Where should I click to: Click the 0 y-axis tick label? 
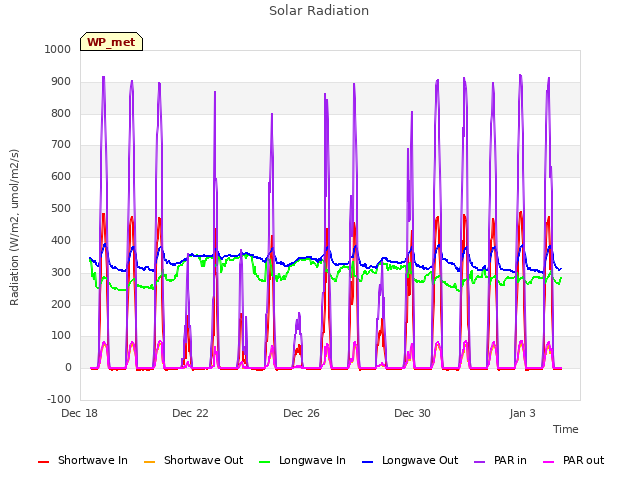68,367
